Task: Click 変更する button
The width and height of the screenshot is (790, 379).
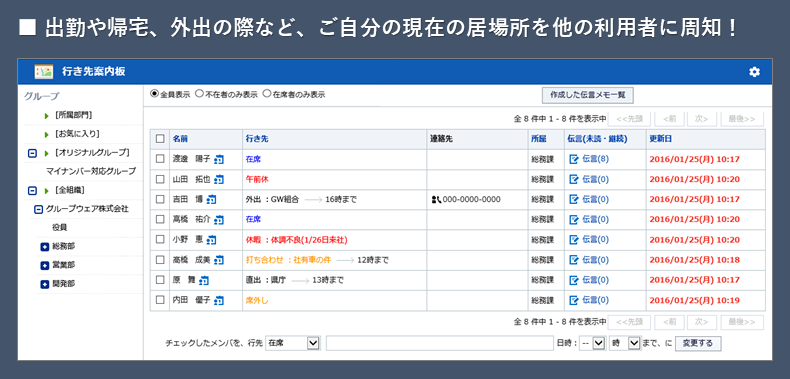Action: tap(698, 343)
